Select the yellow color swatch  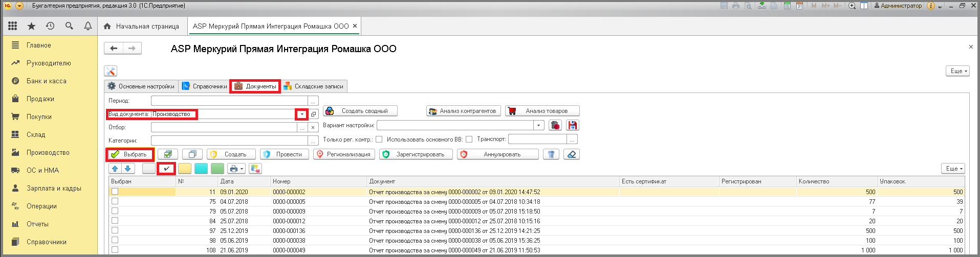coord(185,169)
